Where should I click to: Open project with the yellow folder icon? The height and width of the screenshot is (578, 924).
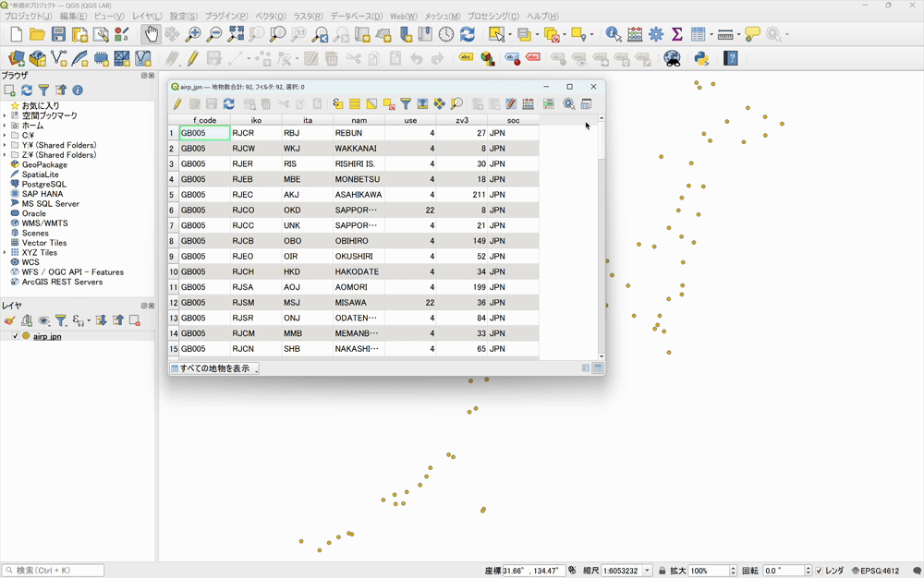click(x=37, y=34)
